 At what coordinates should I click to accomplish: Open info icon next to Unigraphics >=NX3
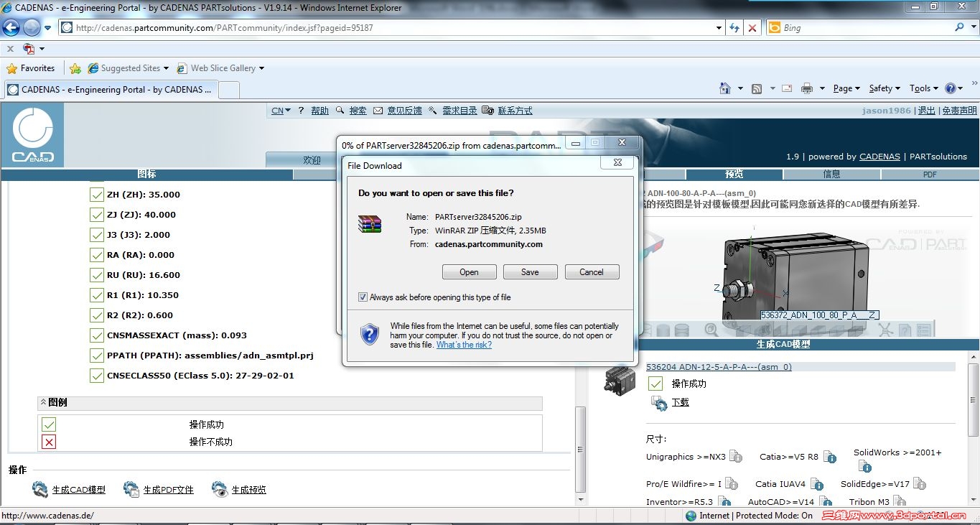[735, 457]
